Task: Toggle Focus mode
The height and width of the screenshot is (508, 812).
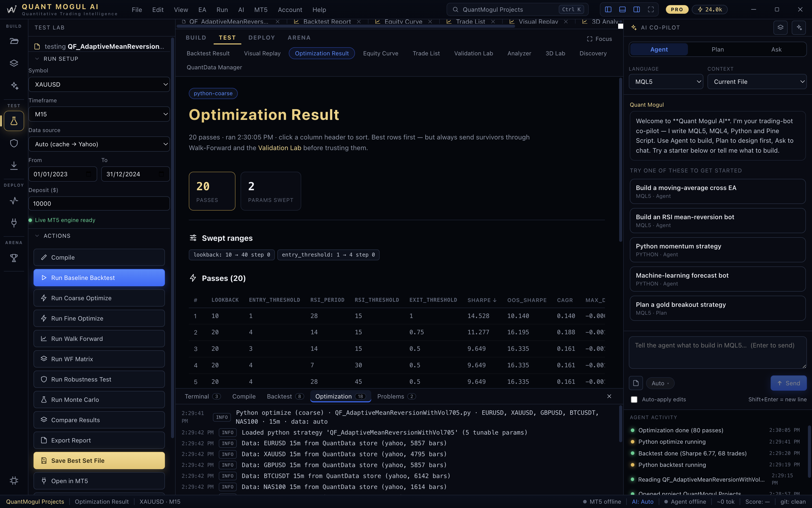Action: (x=599, y=39)
